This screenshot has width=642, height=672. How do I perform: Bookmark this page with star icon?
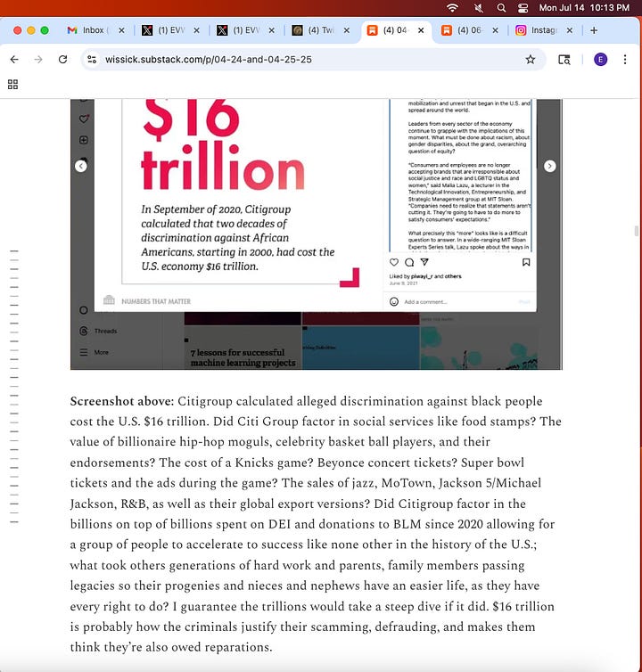tap(531, 59)
